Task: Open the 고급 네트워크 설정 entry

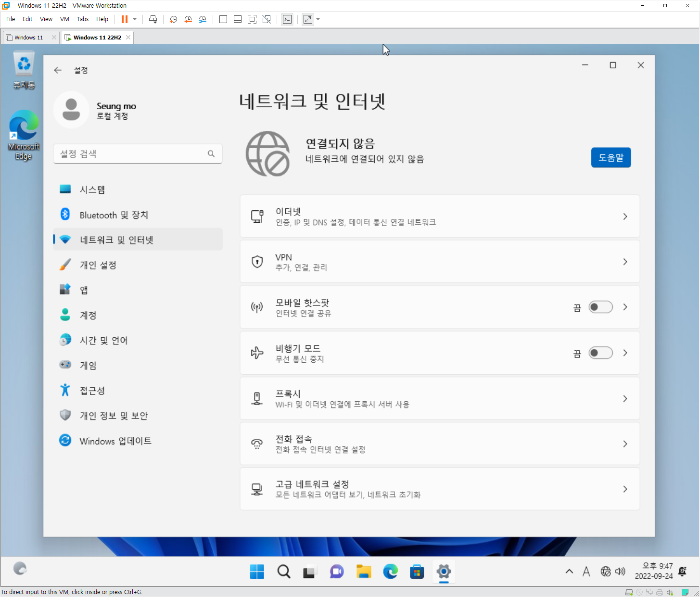Action: (x=440, y=489)
